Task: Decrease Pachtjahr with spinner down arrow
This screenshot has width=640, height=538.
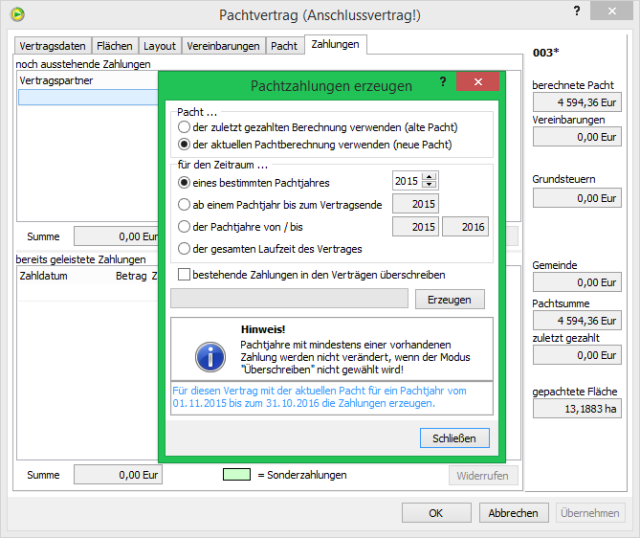Action: pos(430,185)
